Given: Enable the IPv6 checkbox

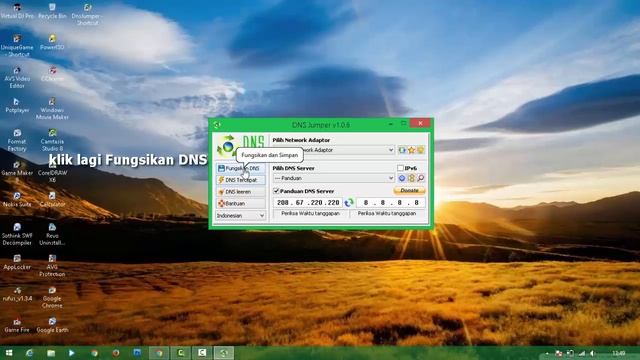Looking at the screenshot, I should click(400, 168).
